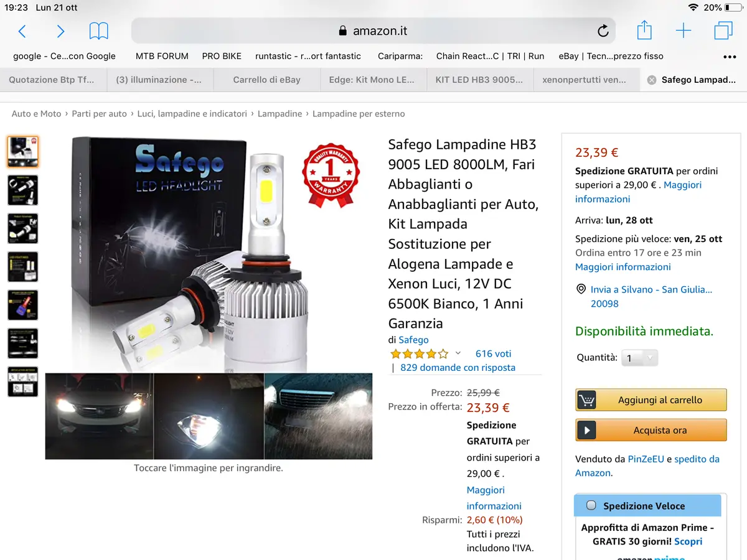Show the tab overview icon
This screenshot has height=560, width=747.
tap(723, 31)
